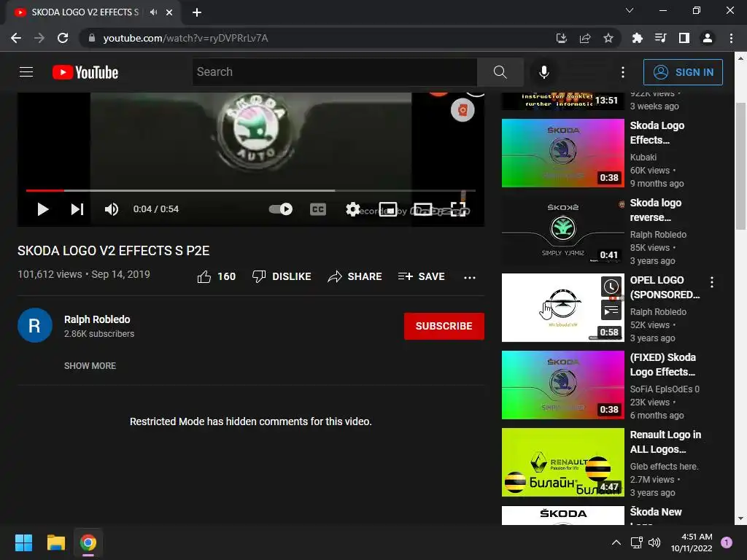Open a new browser tab
Viewport: 747px width, 560px height.
pos(197,12)
